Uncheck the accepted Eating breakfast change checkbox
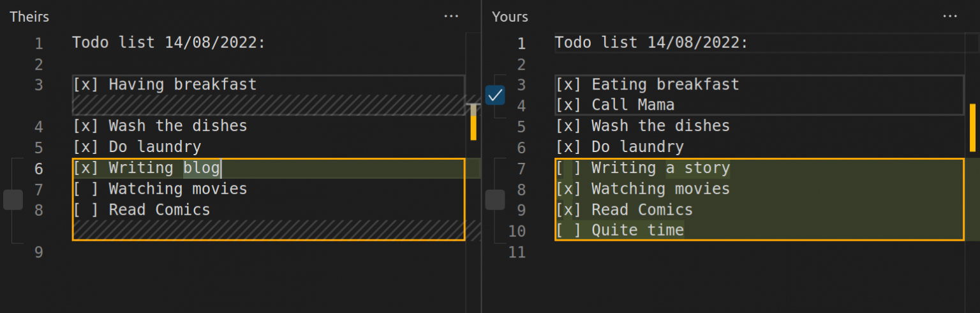 (x=495, y=95)
